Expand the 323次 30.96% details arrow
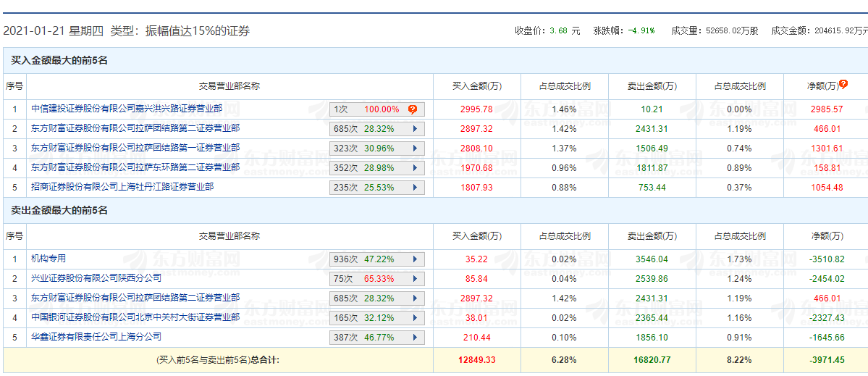Screen dimensions: 868x376 point(415,149)
